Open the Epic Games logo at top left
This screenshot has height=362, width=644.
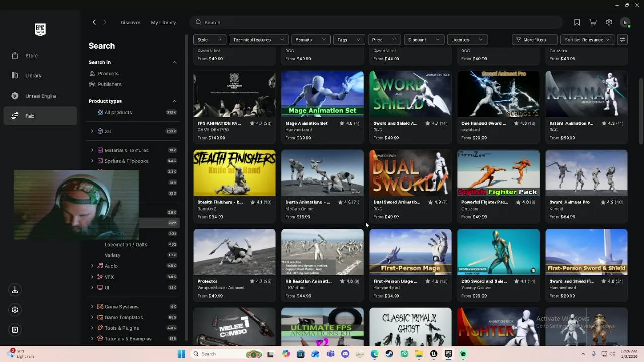40,30
